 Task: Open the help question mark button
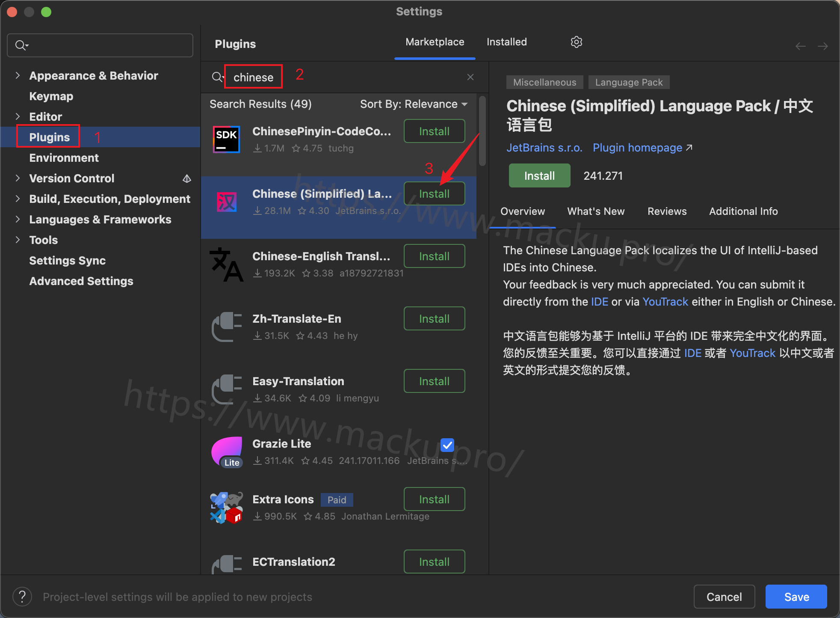click(x=22, y=597)
